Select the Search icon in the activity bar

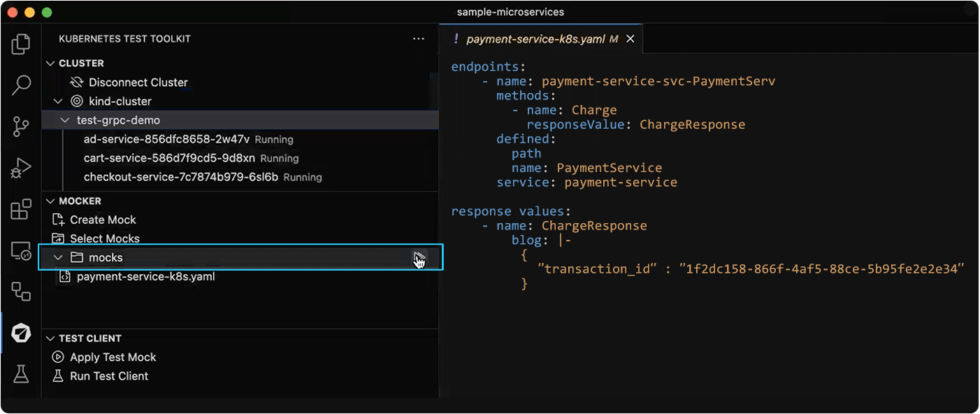click(21, 85)
